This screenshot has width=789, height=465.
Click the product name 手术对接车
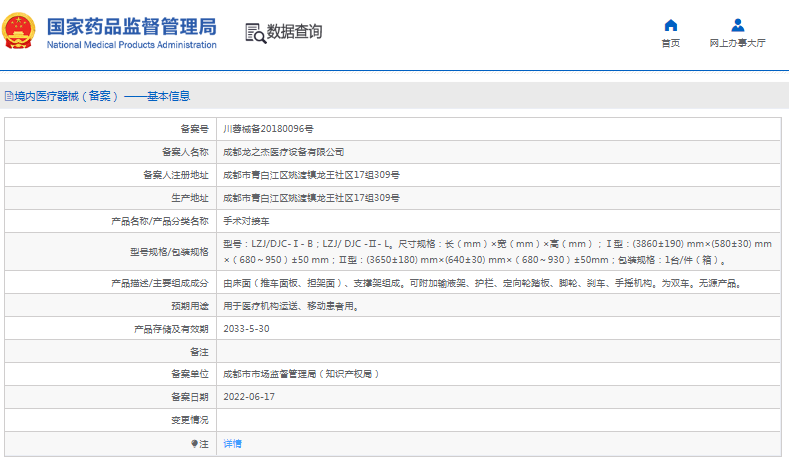click(246, 220)
